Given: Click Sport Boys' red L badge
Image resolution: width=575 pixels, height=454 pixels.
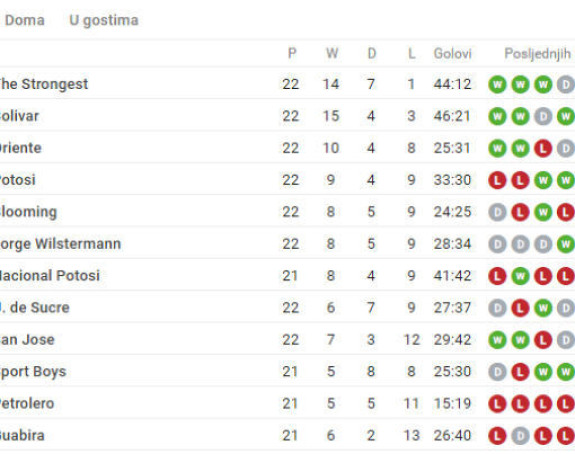Looking at the screenshot, I should click(520, 372).
